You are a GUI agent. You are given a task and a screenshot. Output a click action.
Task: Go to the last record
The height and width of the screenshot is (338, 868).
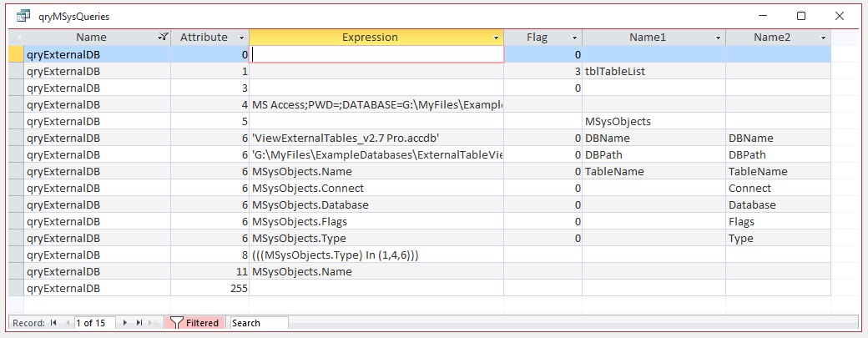[x=139, y=322]
